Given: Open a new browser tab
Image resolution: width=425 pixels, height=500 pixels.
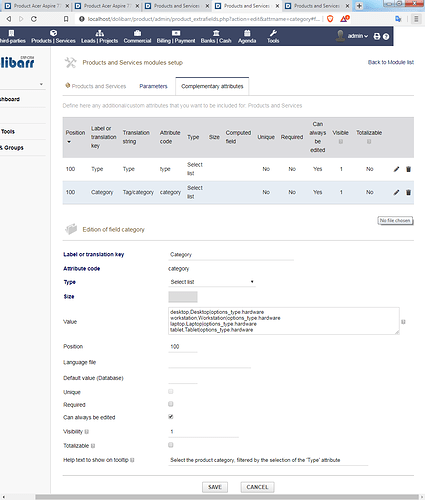Looking at the screenshot, I should [x=359, y=6].
